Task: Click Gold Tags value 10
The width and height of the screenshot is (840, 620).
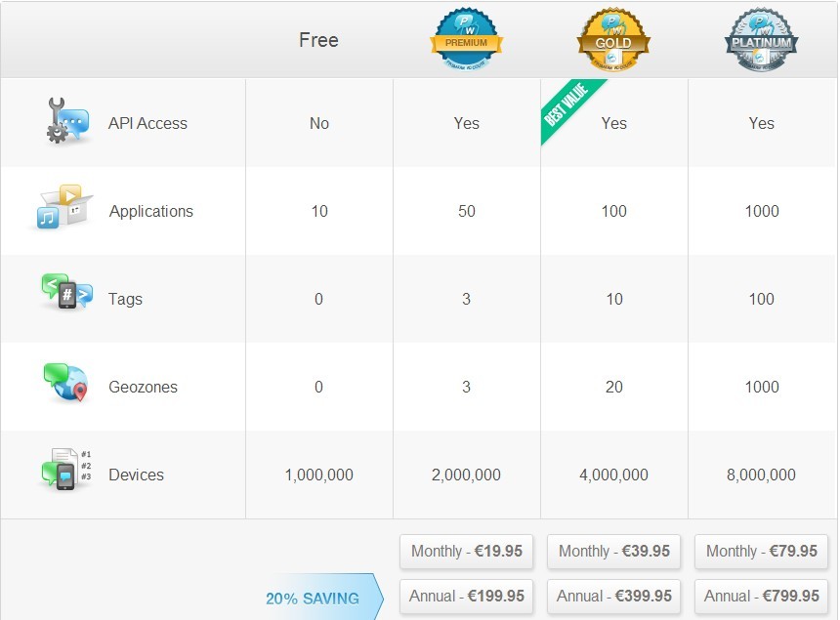Action: click(614, 299)
